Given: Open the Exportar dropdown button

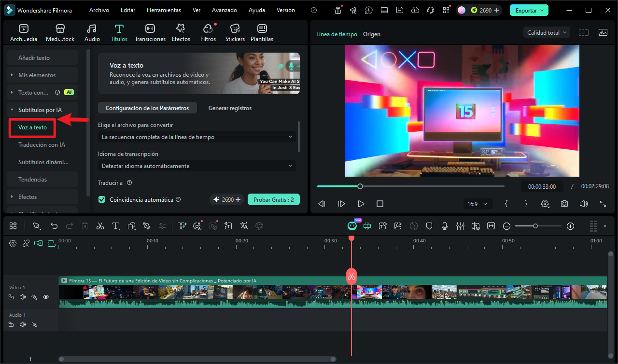Looking at the screenshot, I should tap(529, 10).
